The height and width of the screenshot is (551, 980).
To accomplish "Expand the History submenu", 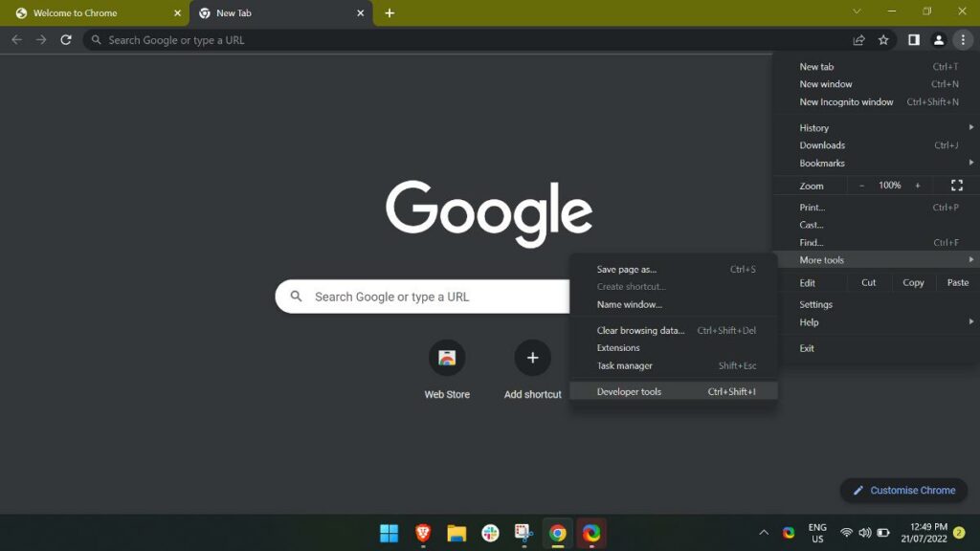I will click(813, 127).
